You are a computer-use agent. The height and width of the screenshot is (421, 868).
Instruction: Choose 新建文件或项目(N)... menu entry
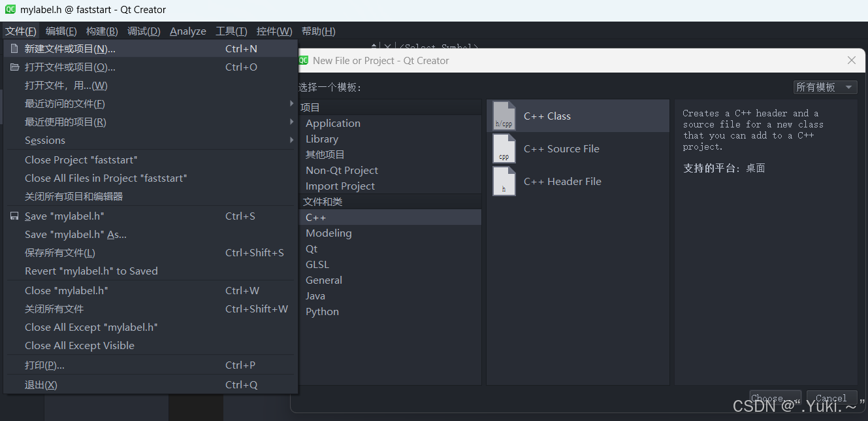tap(151, 48)
